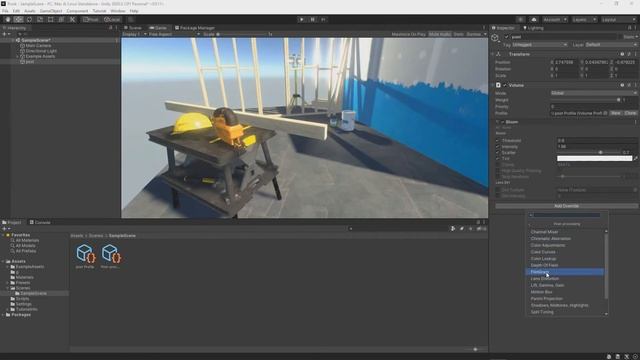
Task: Open the File menu
Action: point(5,11)
